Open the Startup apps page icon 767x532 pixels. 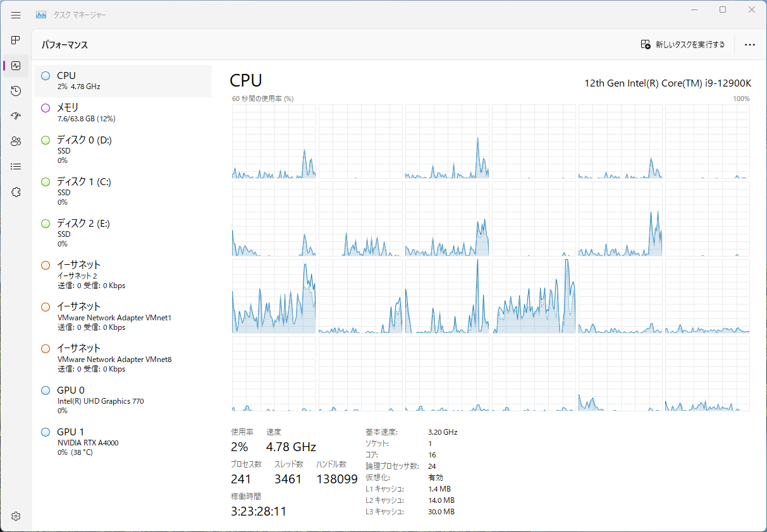click(x=16, y=116)
